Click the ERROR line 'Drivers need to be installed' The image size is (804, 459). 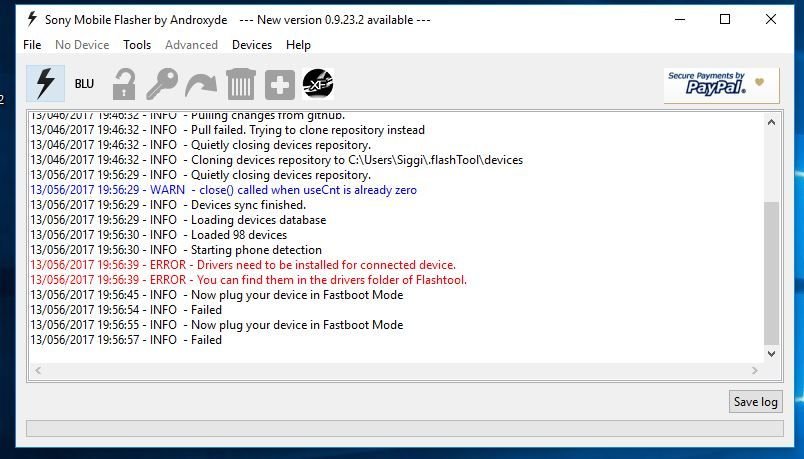[x=243, y=265]
